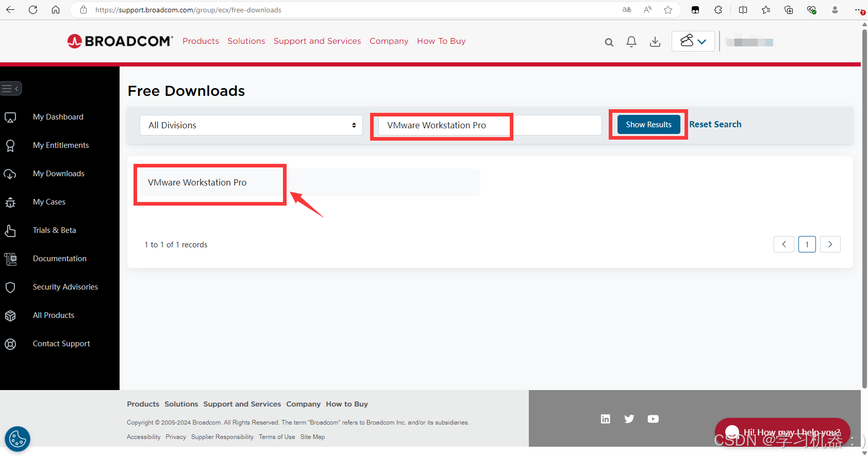Open the Accessibility footer link
This screenshot has height=456, width=868.
[144, 437]
